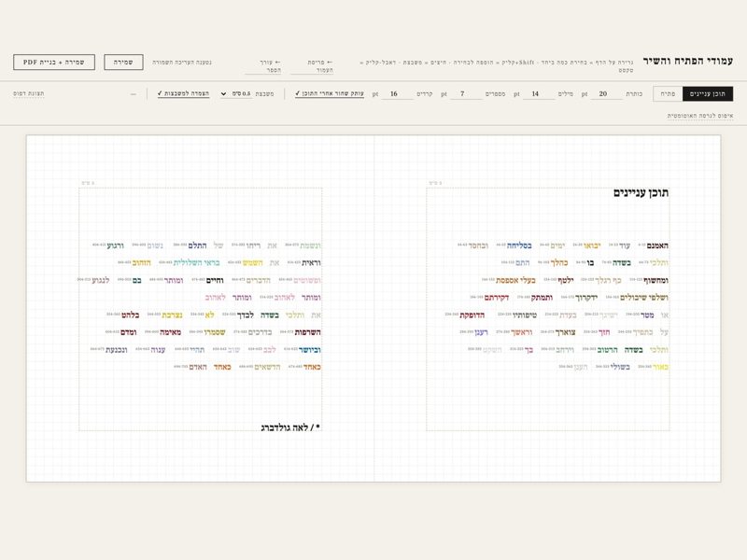Toggle 'הצמדה למשבצות' snapping option
747x560 pixels.
pos(183,94)
